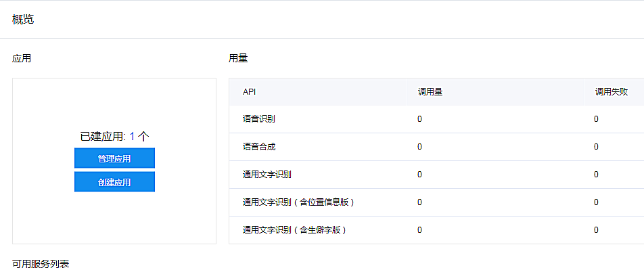Click 调用量 value for 含位置信息版 row

point(419,202)
